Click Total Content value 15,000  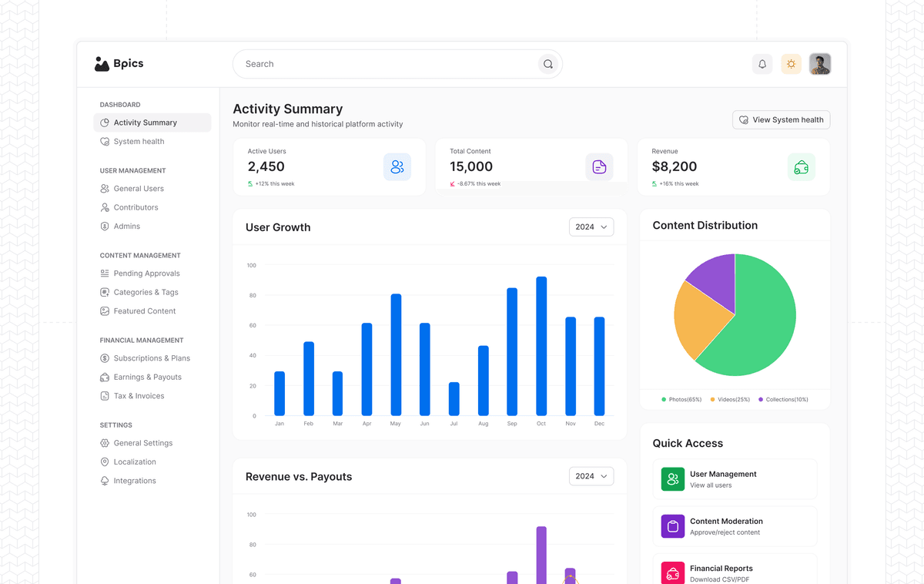point(471,166)
